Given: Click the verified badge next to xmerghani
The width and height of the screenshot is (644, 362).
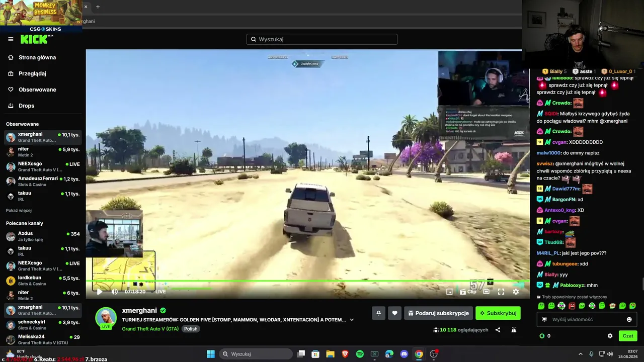Looking at the screenshot, I should [163, 311].
